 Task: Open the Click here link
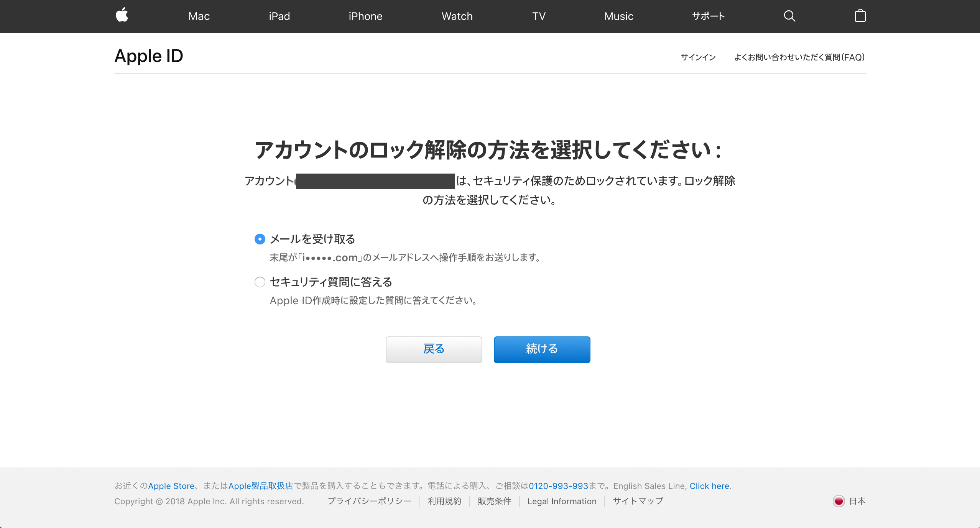pyautogui.click(x=709, y=486)
